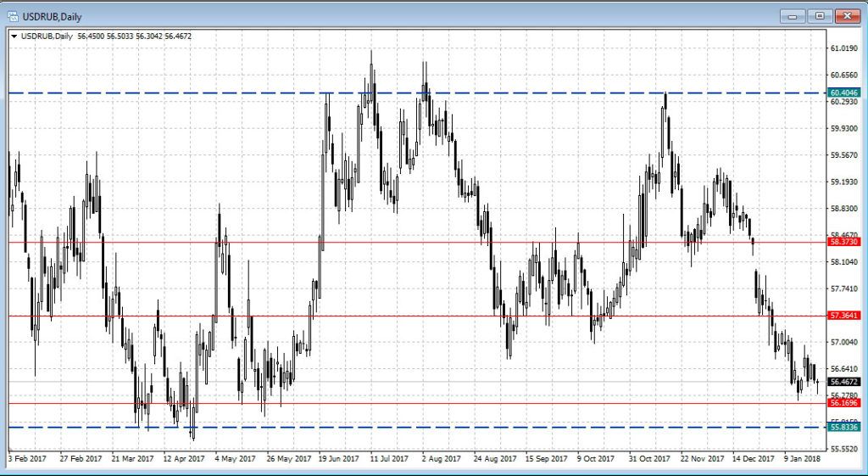Minimize the USDRUB chart window
Screen dimensions: 868x476
(793, 15)
